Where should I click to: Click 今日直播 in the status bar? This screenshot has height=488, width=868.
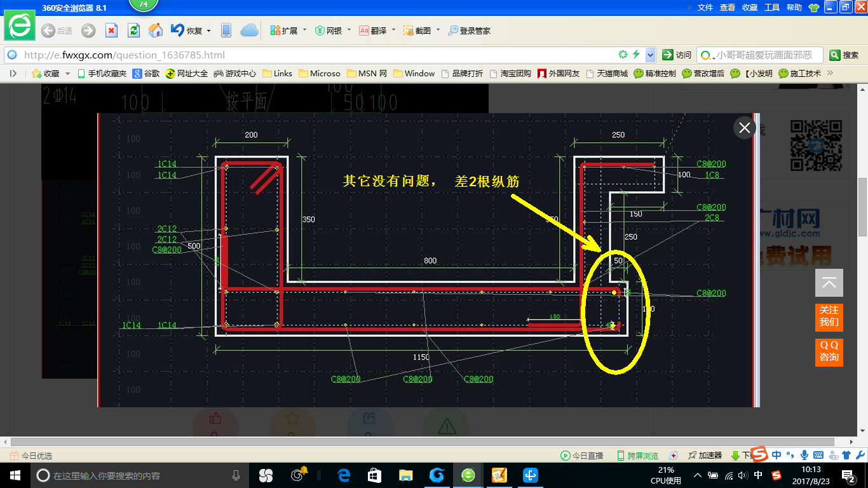click(x=581, y=456)
